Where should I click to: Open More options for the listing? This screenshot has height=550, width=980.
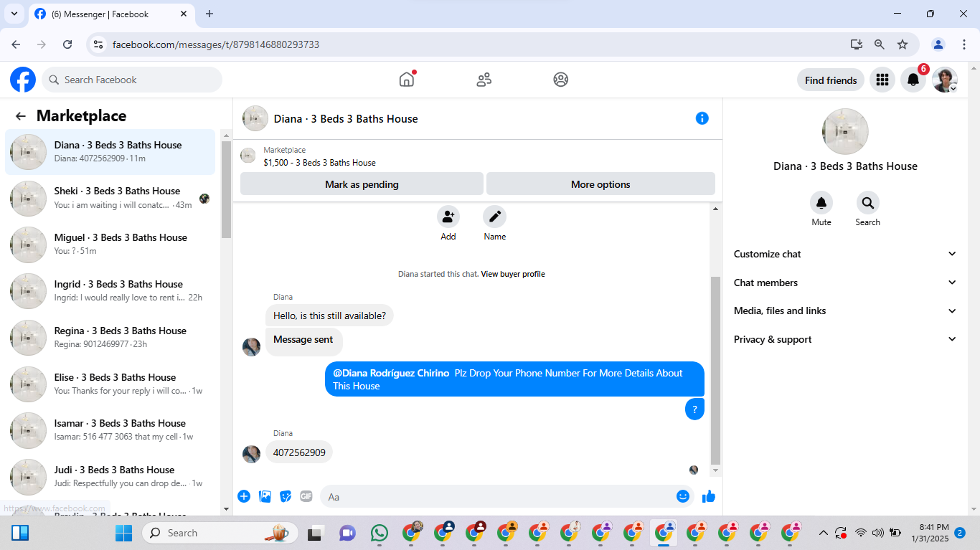(600, 184)
